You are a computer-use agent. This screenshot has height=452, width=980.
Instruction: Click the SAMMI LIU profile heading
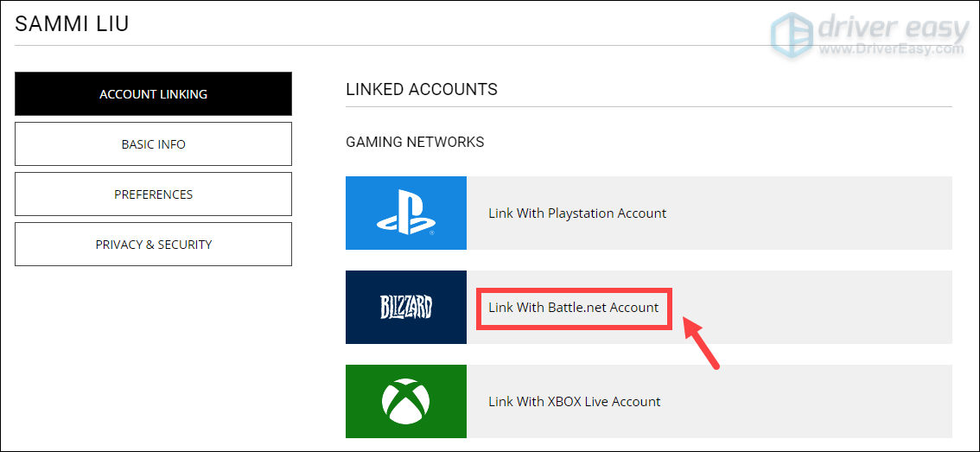[x=72, y=23]
